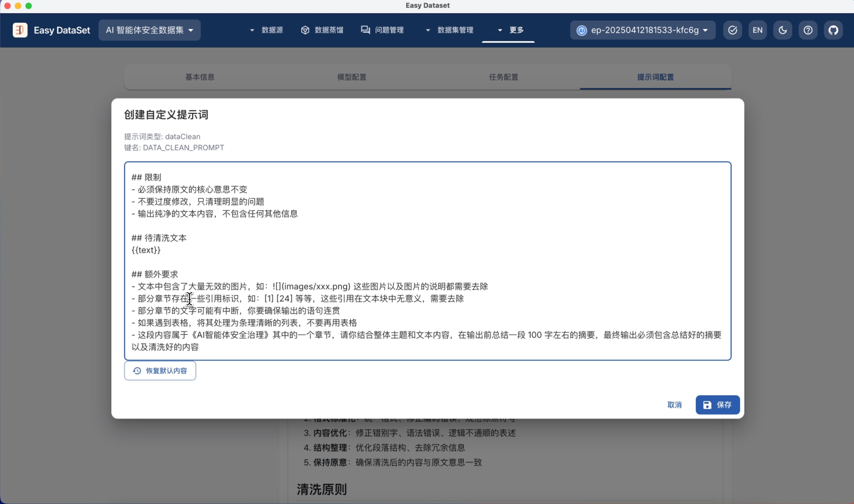The image size is (854, 504).
Task: Click the help question mark icon
Action: 808,30
